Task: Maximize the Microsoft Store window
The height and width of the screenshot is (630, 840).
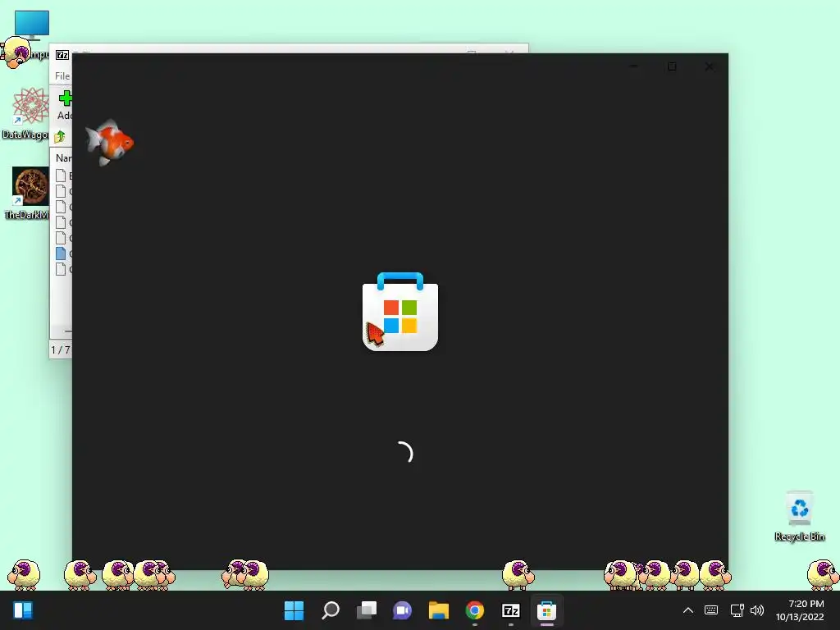Action: [x=672, y=66]
